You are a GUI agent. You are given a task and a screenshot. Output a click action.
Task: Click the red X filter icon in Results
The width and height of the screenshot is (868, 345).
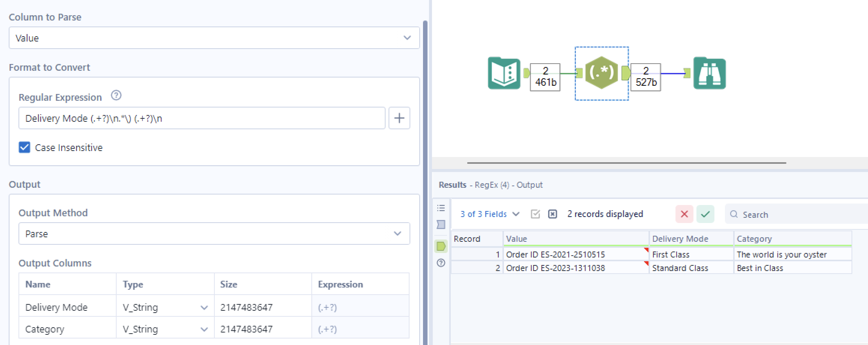[x=684, y=214]
